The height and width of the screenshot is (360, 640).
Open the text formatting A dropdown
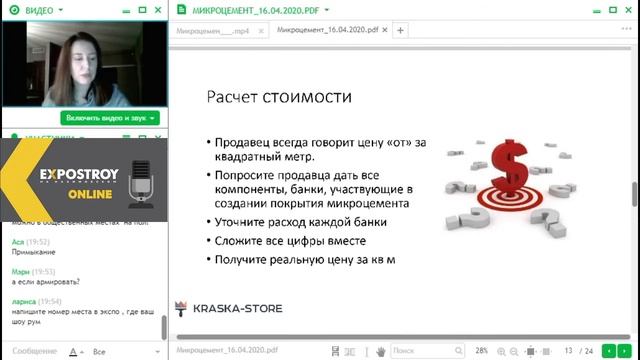76,351
